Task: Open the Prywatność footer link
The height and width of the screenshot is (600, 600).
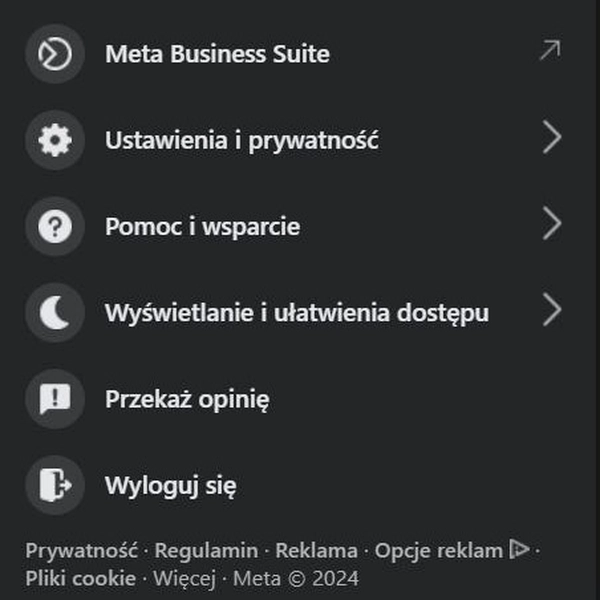Action: [x=82, y=551]
